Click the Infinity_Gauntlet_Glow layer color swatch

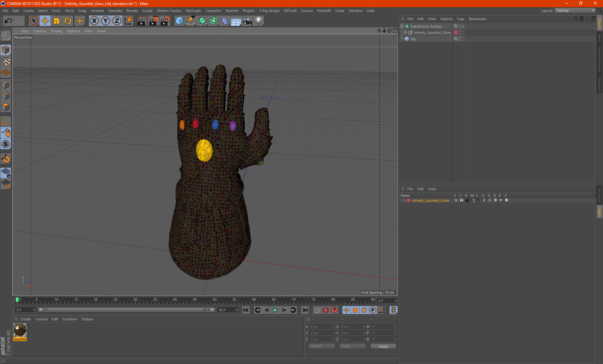tap(409, 201)
